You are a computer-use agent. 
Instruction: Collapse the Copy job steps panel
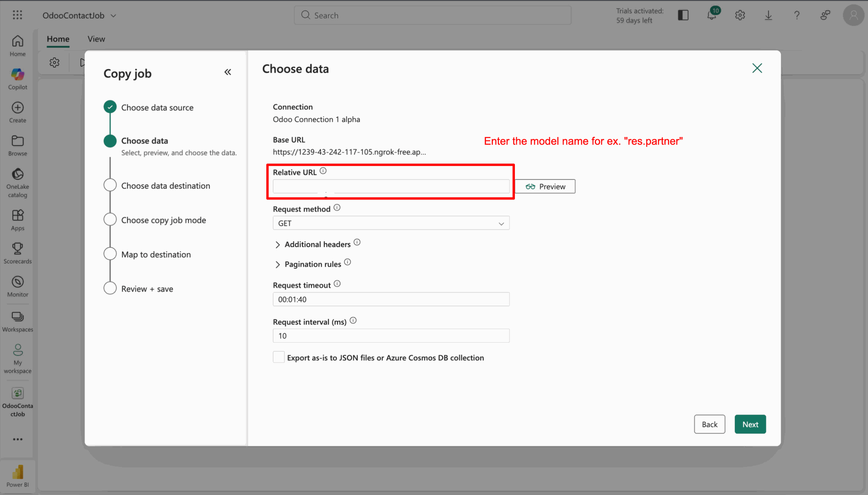click(x=228, y=72)
